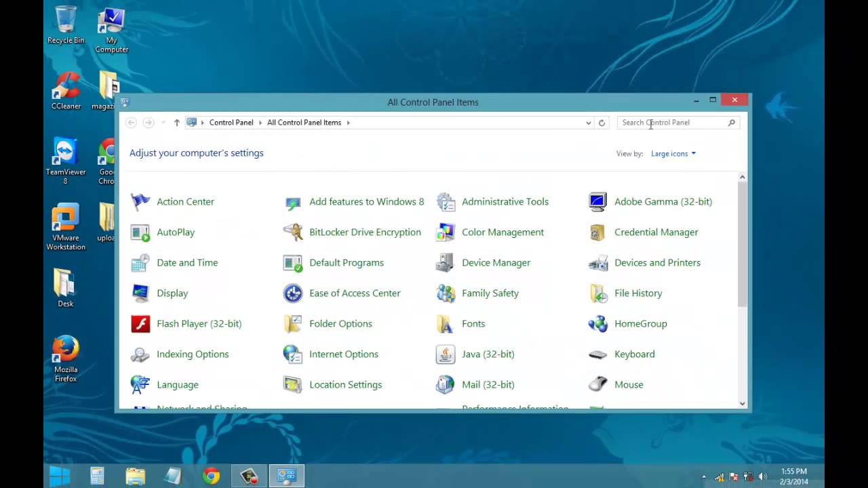Screen dimensions: 868x488
Task: Open the Ease of Access Center icon
Action: coord(293,293)
